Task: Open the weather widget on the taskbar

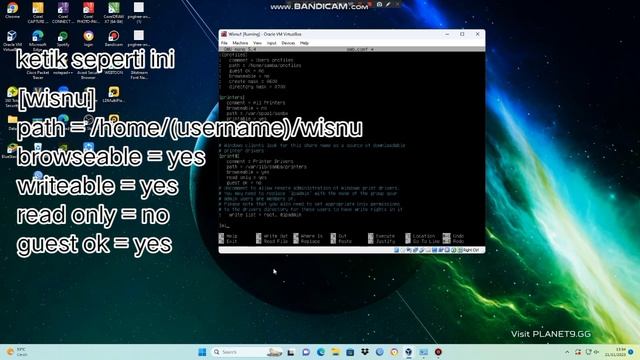Action: click(16, 352)
